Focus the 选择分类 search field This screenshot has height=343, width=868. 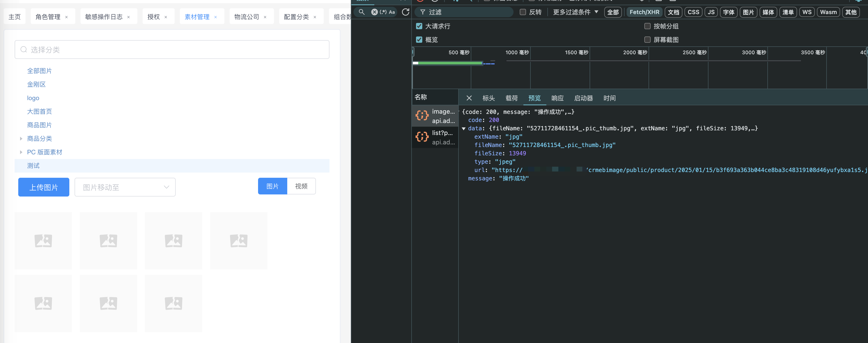[172, 50]
